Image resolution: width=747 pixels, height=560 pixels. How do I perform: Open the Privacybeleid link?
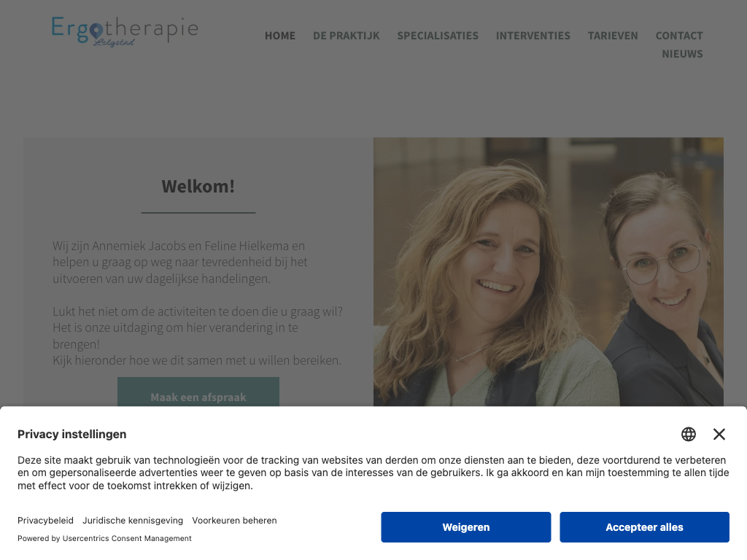pos(46,521)
